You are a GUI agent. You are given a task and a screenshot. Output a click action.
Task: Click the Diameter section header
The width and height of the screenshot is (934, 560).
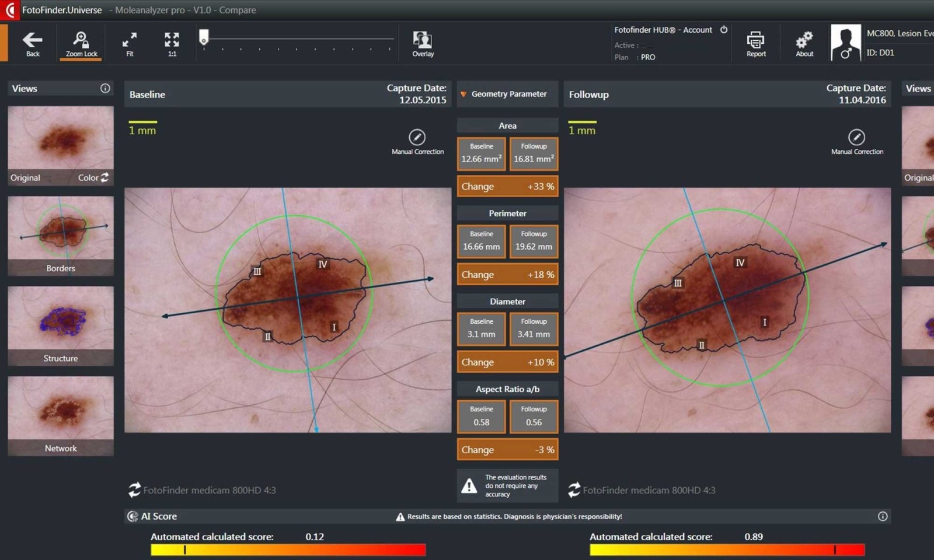click(507, 302)
